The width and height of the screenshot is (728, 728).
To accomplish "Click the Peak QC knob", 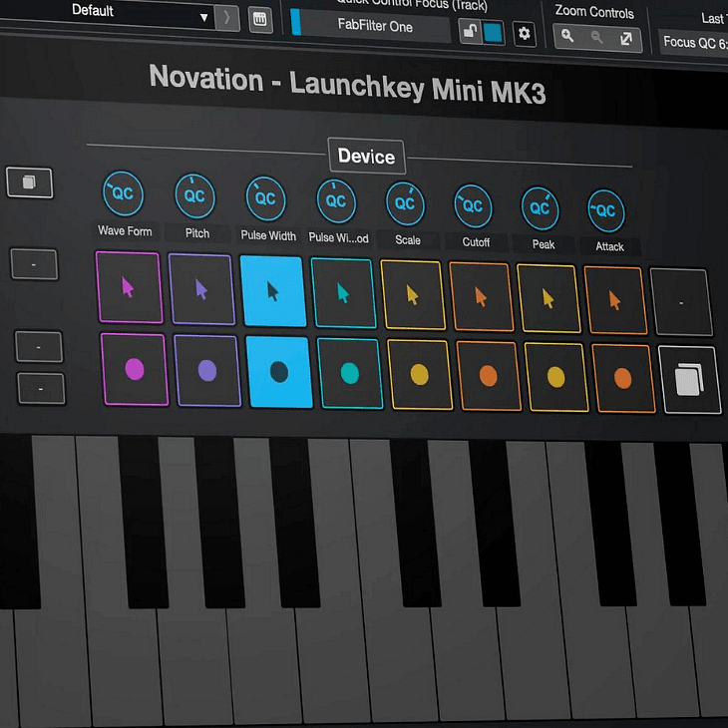I will pos(540,208).
